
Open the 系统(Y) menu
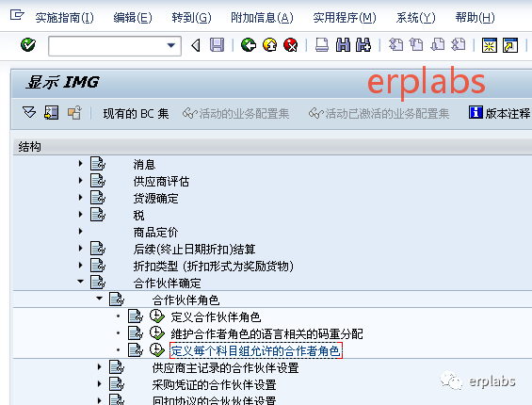(415, 18)
